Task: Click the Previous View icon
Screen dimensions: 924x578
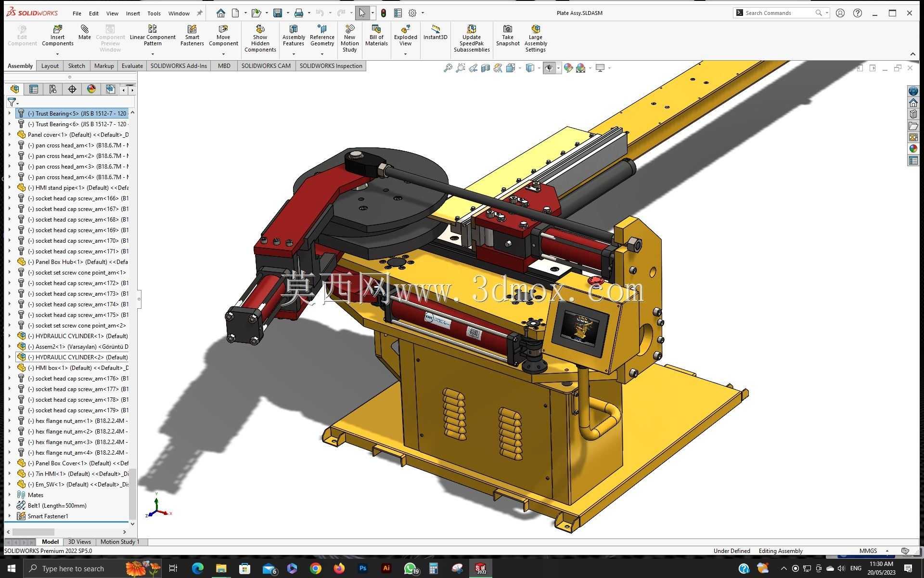Action: click(x=473, y=68)
